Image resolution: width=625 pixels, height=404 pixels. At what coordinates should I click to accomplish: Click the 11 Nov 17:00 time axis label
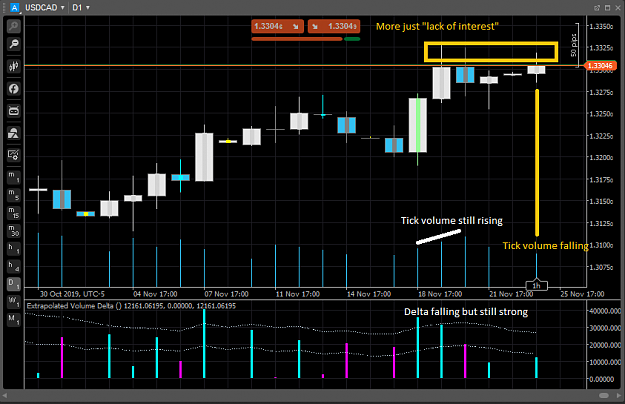(x=298, y=294)
